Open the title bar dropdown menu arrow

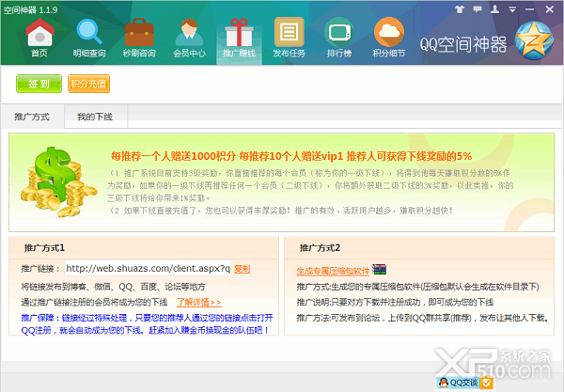512,9
